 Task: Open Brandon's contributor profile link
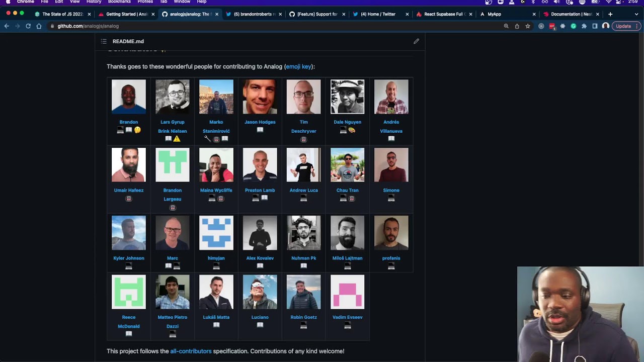[x=129, y=122]
